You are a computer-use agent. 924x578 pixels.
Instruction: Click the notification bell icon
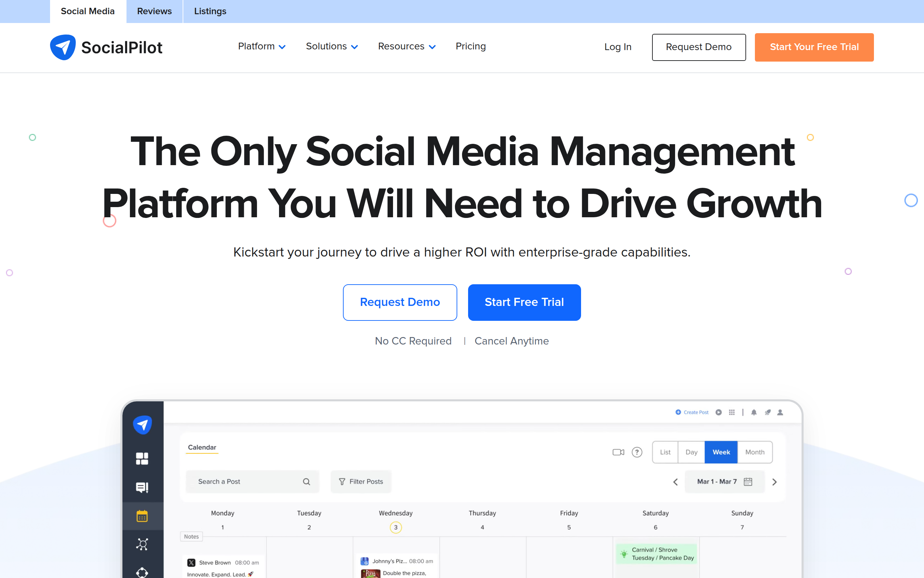(754, 412)
